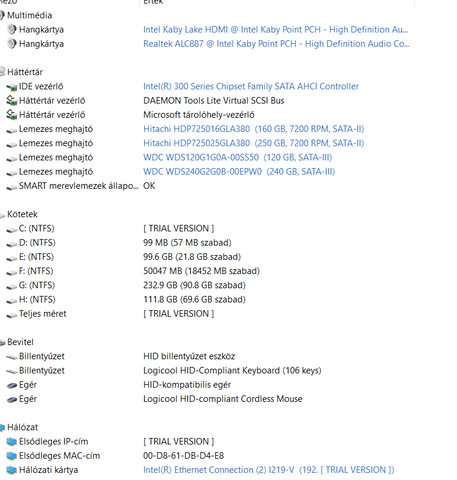
Task: Click the Elsődleges IP-cím network icon
Action: click(x=12, y=442)
